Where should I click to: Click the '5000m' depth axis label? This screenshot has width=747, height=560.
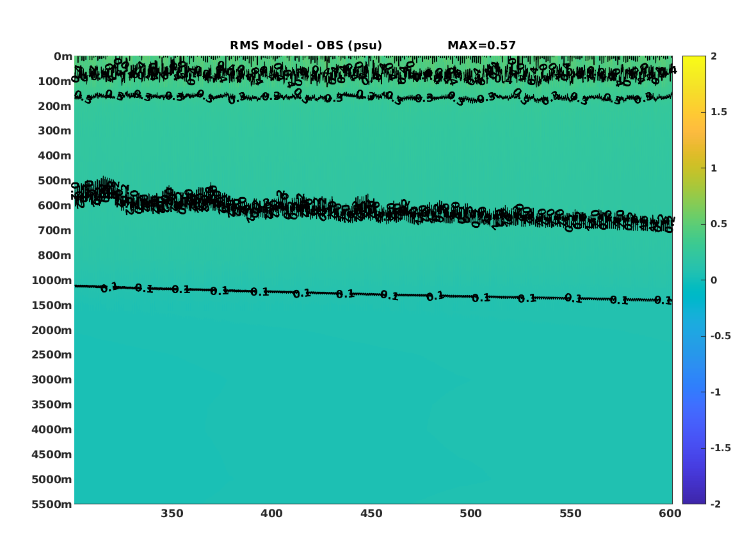(x=52, y=479)
